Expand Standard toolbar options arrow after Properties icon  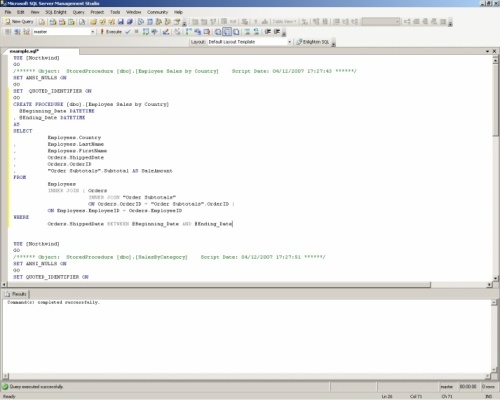(x=184, y=23)
